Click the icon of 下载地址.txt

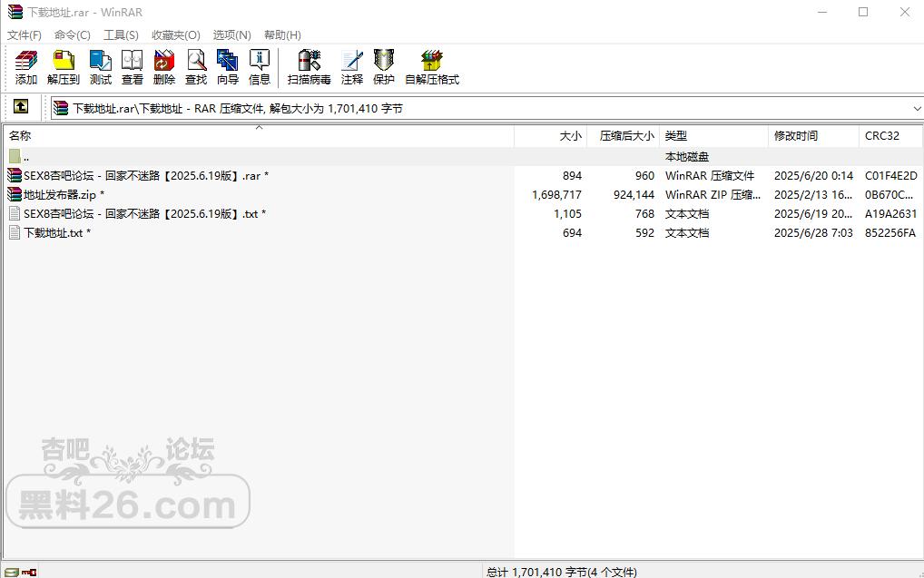tap(15, 232)
